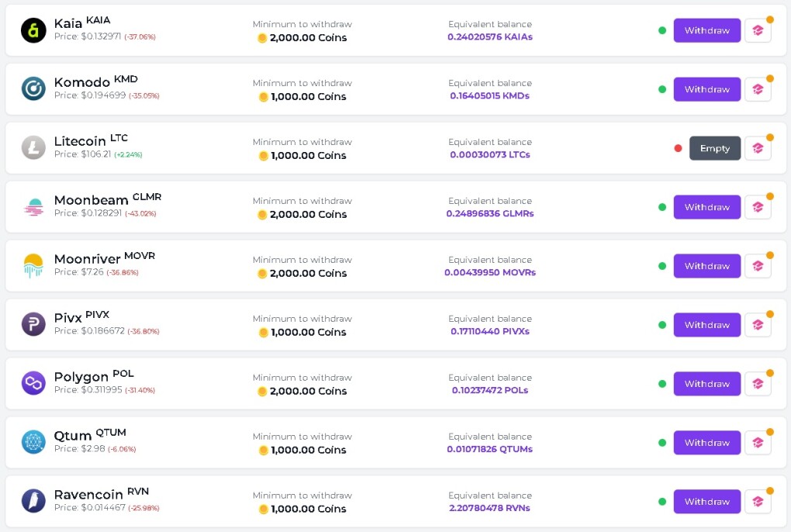The image size is (791, 532).
Task: Open the tutorial icon in the Ravencoin row
Action: click(758, 502)
